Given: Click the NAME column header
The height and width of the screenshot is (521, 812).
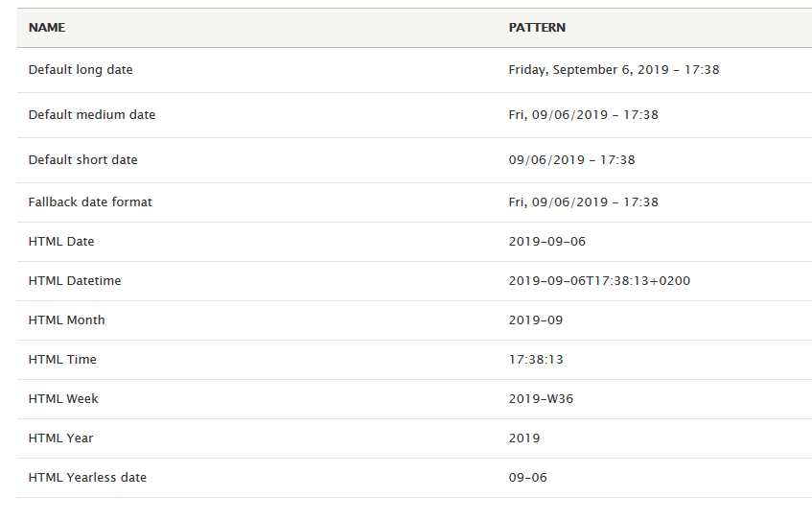Looking at the screenshot, I should tap(47, 28).
